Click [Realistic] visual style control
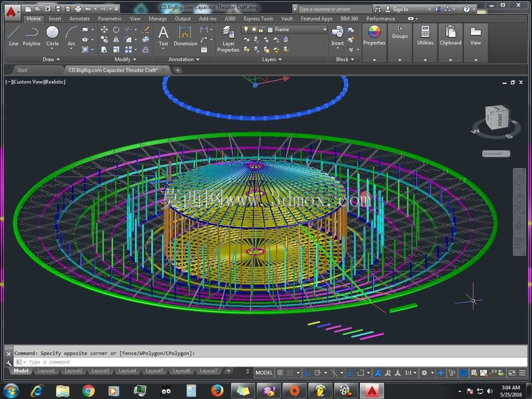The height and width of the screenshot is (399, 532). 55,82
